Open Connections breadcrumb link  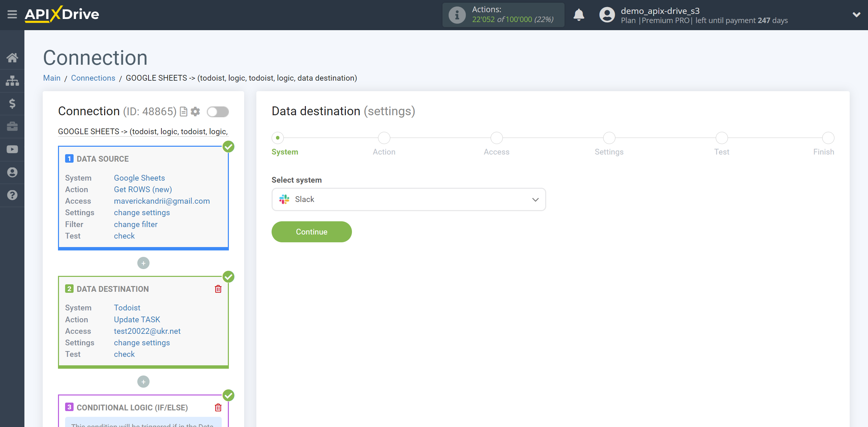coord(93,78)
